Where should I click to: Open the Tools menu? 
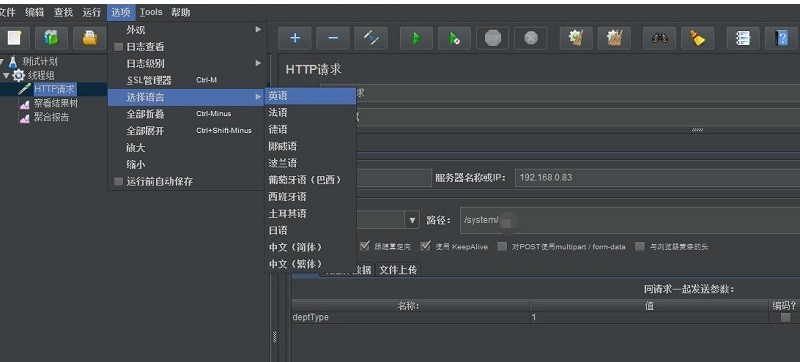pyautogui.click(x=151, y=12)
